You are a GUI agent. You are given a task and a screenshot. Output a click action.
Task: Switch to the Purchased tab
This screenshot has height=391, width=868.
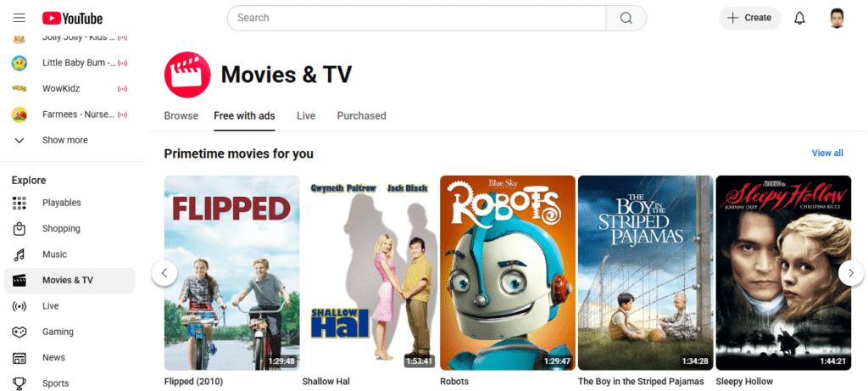pyautogui.click(x=361, y=115)
